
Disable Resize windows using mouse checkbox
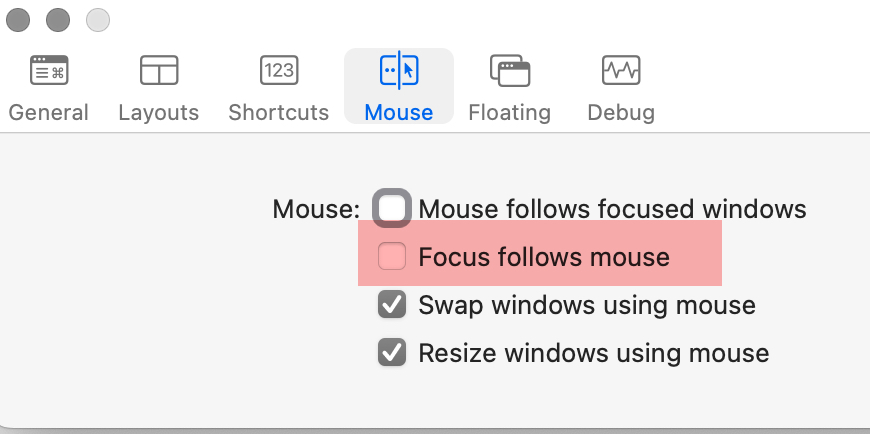[392, 352]
